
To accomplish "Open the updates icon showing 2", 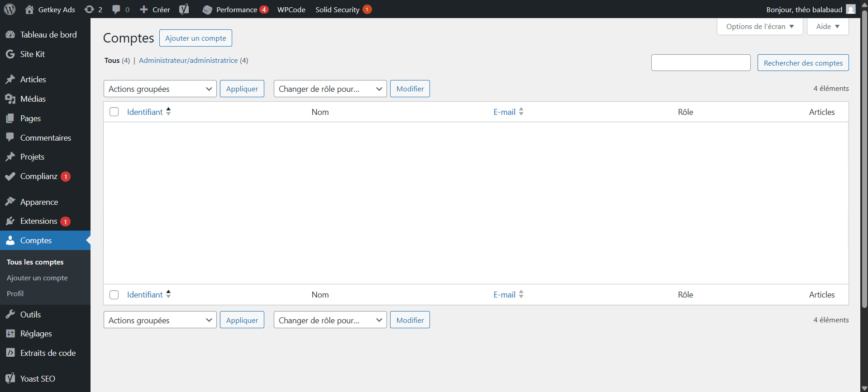I will click(89, 9).
